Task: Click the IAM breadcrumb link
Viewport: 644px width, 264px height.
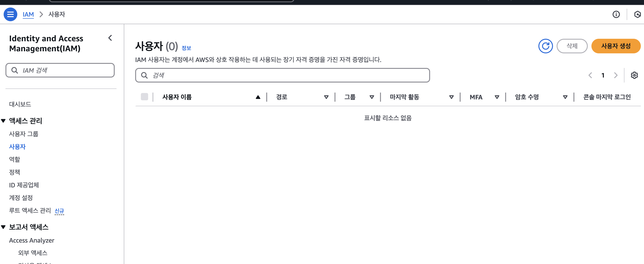Action: pos(28,14)
